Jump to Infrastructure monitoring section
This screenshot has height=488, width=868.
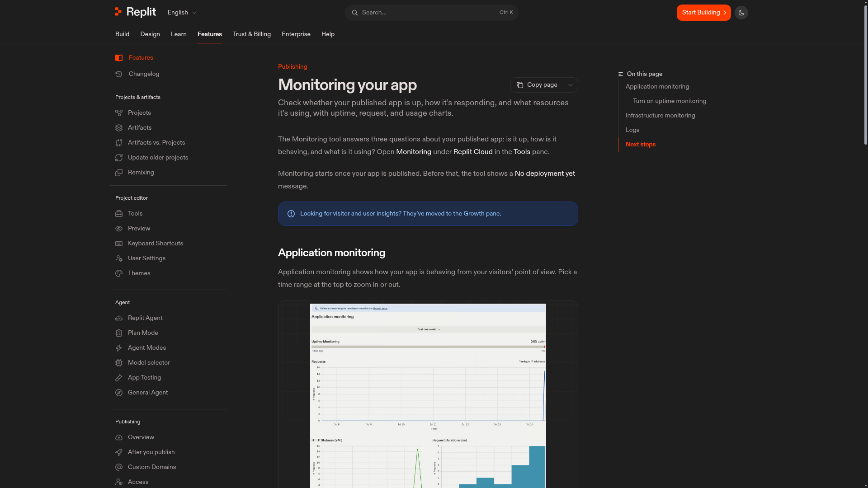pyautogui.click(x=660, y=116)
